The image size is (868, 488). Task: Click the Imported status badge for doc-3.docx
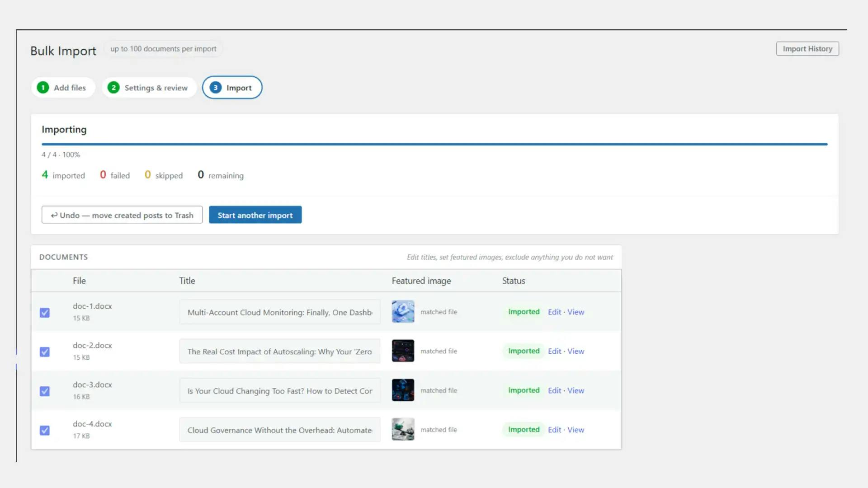point(524,390)
